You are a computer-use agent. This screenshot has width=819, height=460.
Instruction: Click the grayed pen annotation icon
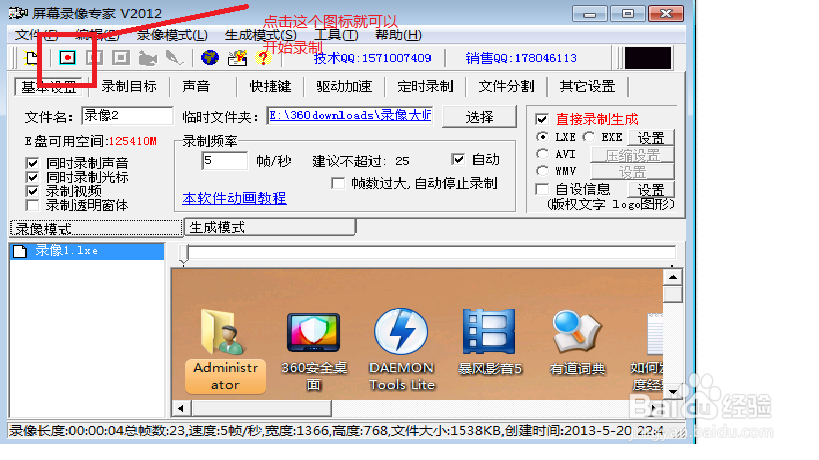pos(174,57)
